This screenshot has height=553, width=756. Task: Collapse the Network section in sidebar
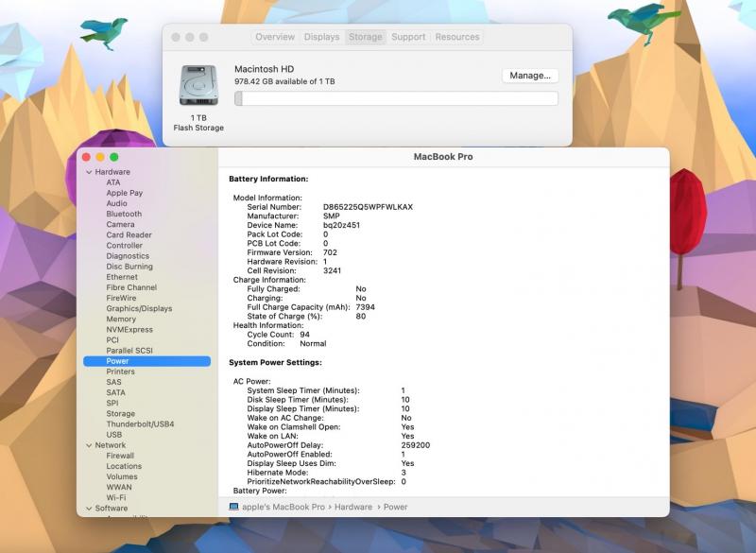tap(89, 445)
